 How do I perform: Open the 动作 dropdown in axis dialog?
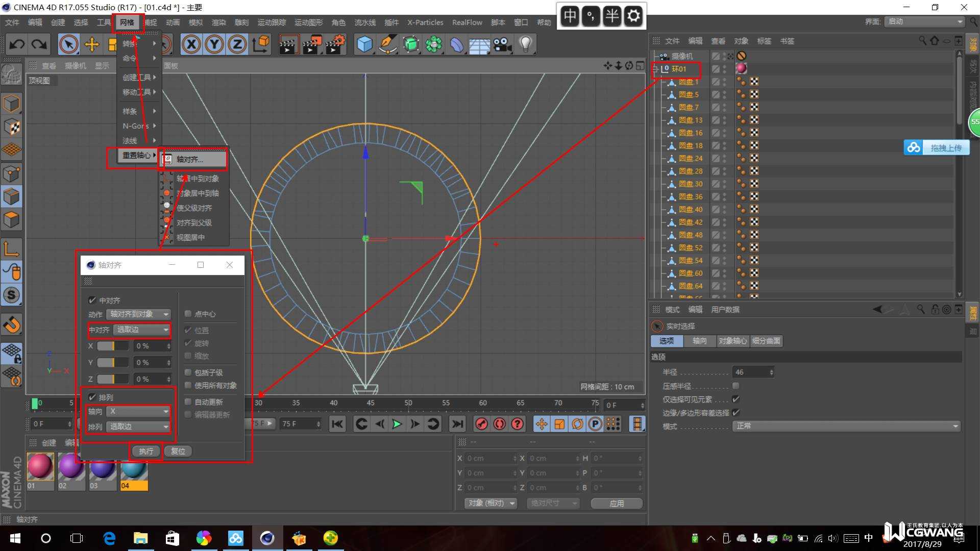[x=139, y=314]
